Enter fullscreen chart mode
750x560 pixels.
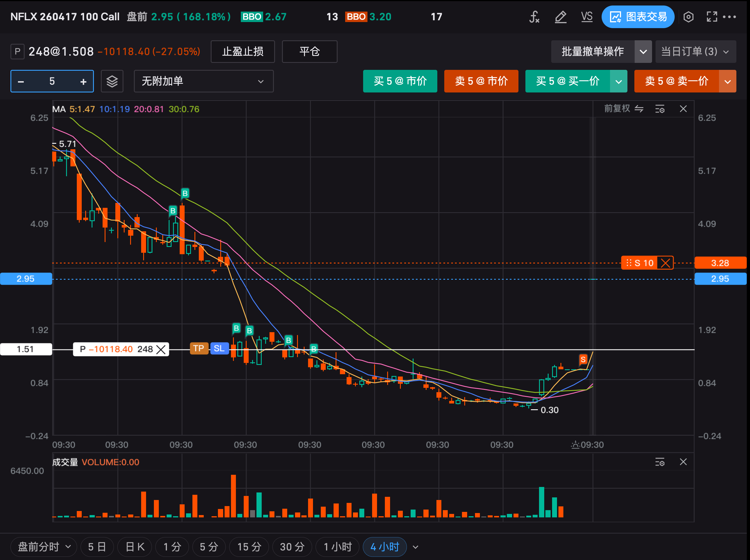click(712, 17)
